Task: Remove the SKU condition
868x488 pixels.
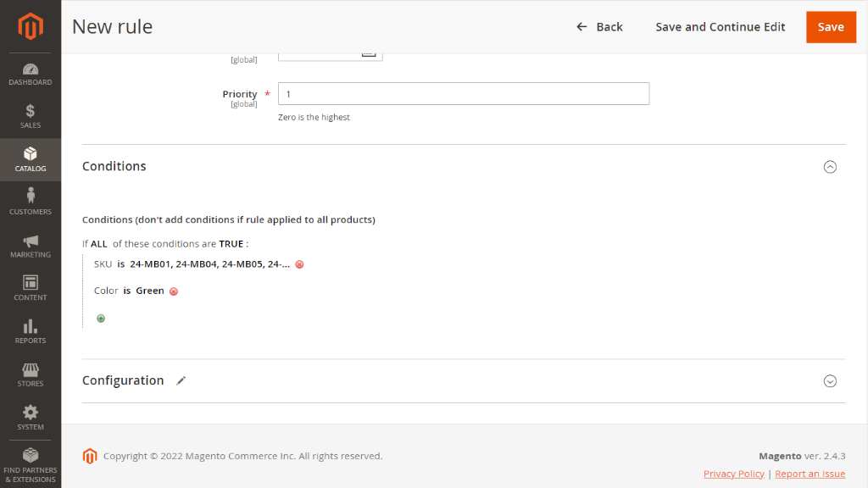Action: click(299, 264)
